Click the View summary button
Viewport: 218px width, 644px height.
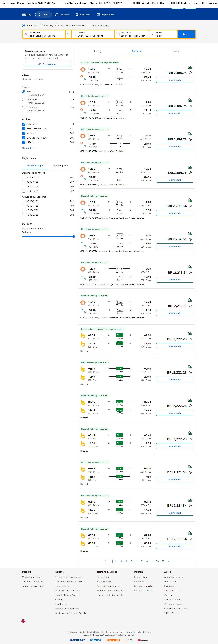tap(48, 64)
